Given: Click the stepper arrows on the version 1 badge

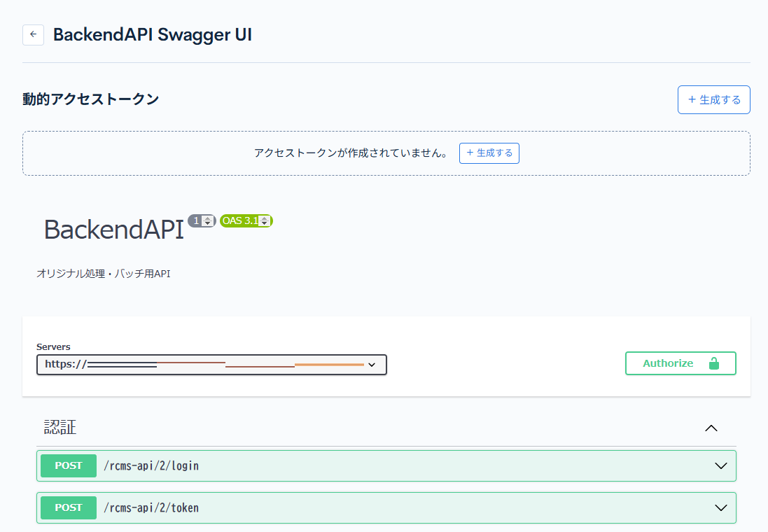Looking at the screenshot, I should click(209, 220).
